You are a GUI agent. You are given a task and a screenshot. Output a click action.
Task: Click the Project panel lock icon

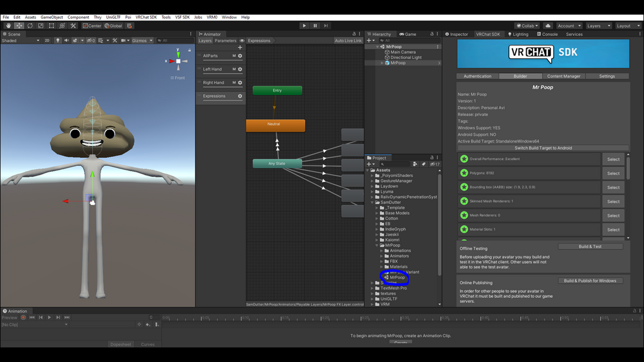432,158
